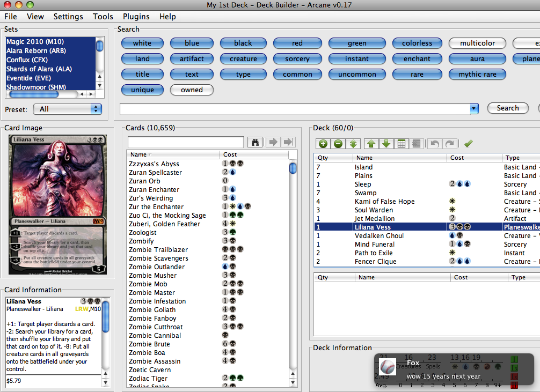This screenshot has height=392, width=540.
Task: Open the Tools menu
Action: click(x=103, y=17)
